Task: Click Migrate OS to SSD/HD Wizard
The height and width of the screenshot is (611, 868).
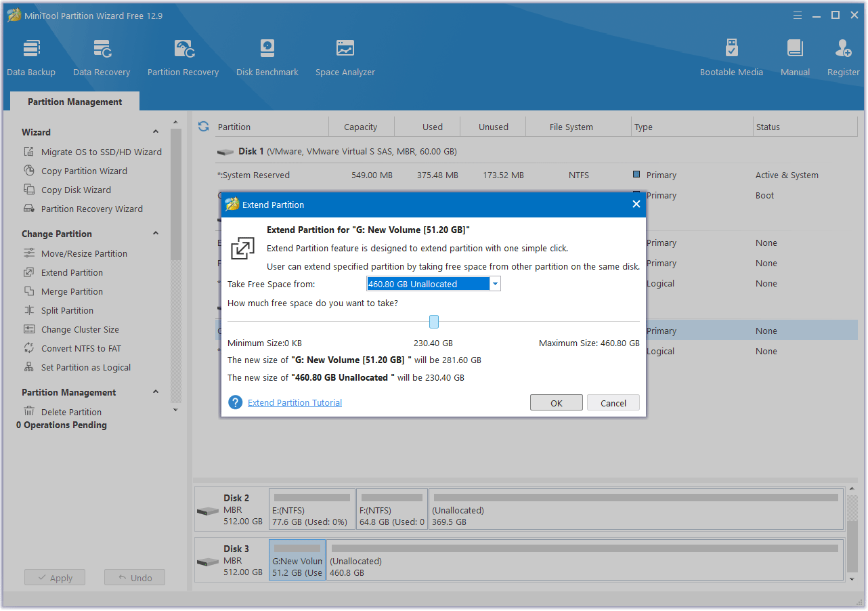Action: (x=93, y=152)
